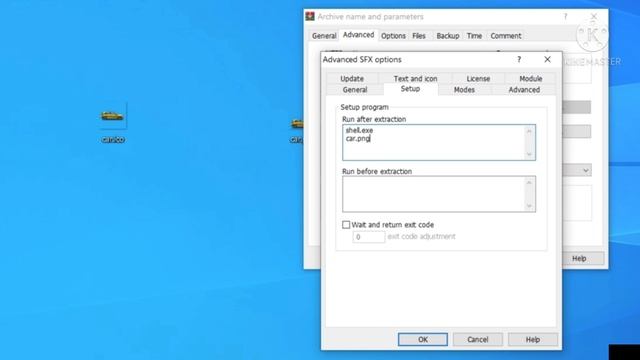Enable Wait and return exit code
The width and height of the screenshot is (640, 360).
pos(346,225)
